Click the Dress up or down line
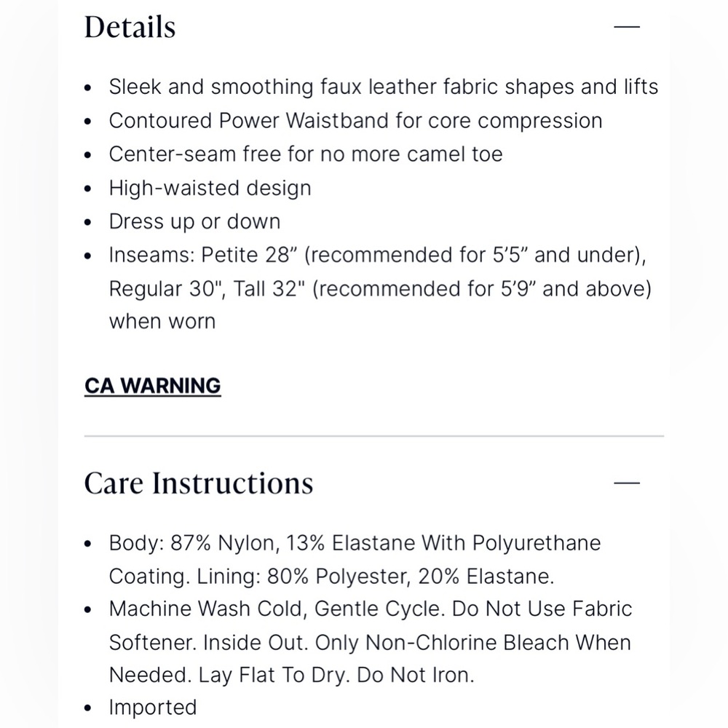 [194, 221]
